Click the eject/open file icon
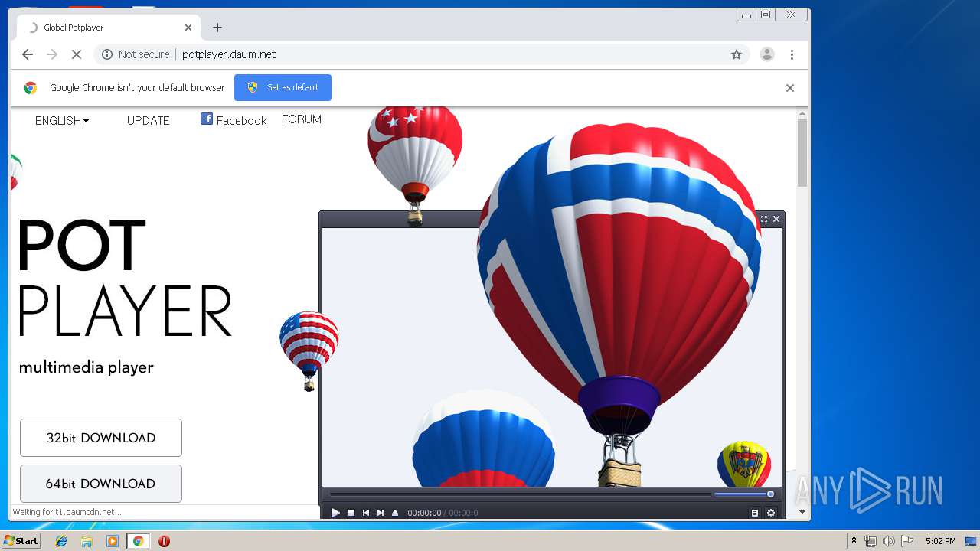Viewport: 980px width, 551px height. click(x=395, y=513)
